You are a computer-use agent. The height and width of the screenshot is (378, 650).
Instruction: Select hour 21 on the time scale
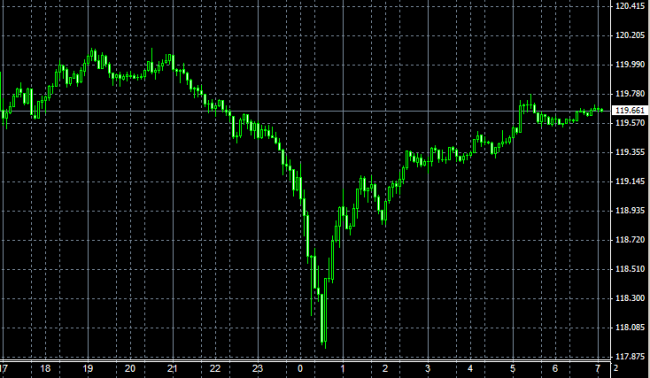(x=172, y=368)
